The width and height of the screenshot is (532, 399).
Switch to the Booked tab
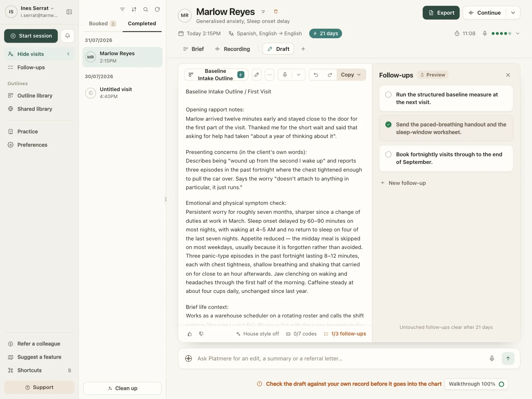(102, 24)
